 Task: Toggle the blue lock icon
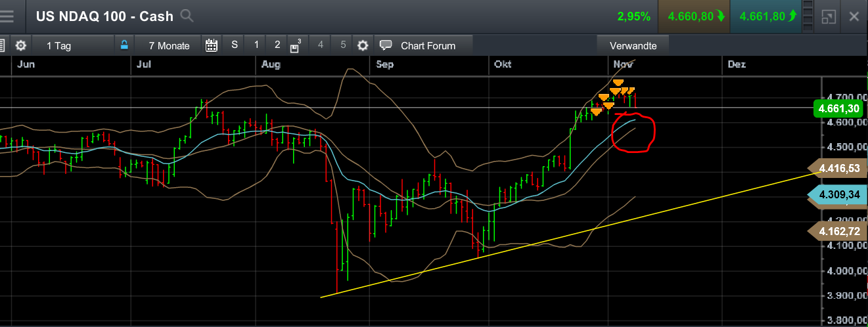pyautogui.click(x=124, y=45)
